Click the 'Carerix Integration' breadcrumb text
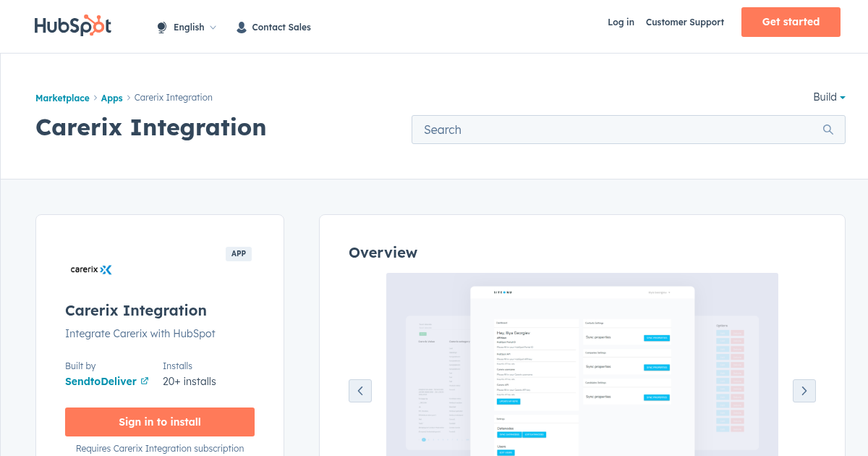 pos(174,98)
